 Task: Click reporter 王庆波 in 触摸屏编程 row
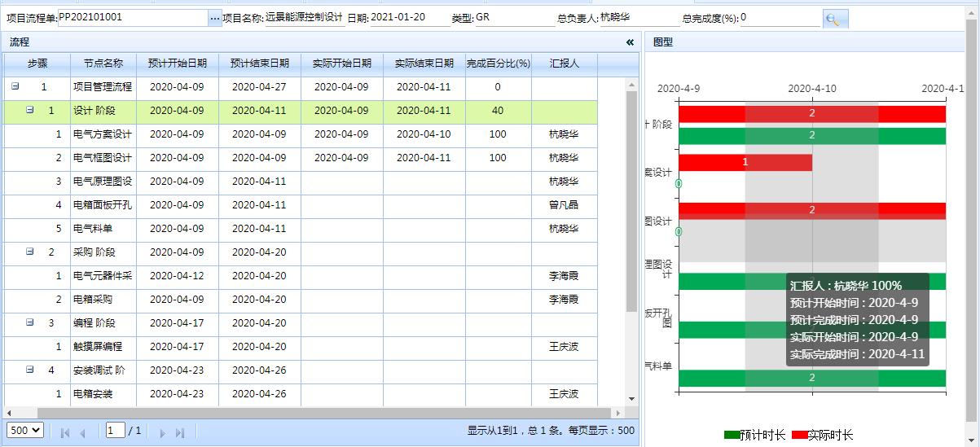[564, 347]
